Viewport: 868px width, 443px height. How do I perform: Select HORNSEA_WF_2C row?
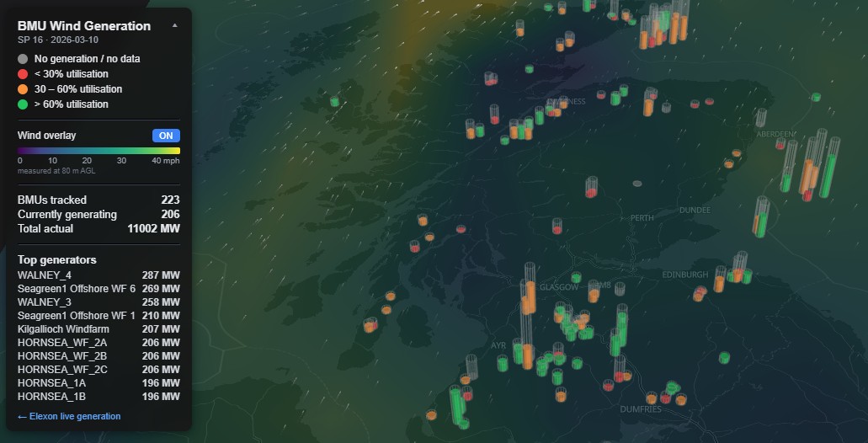99,370
